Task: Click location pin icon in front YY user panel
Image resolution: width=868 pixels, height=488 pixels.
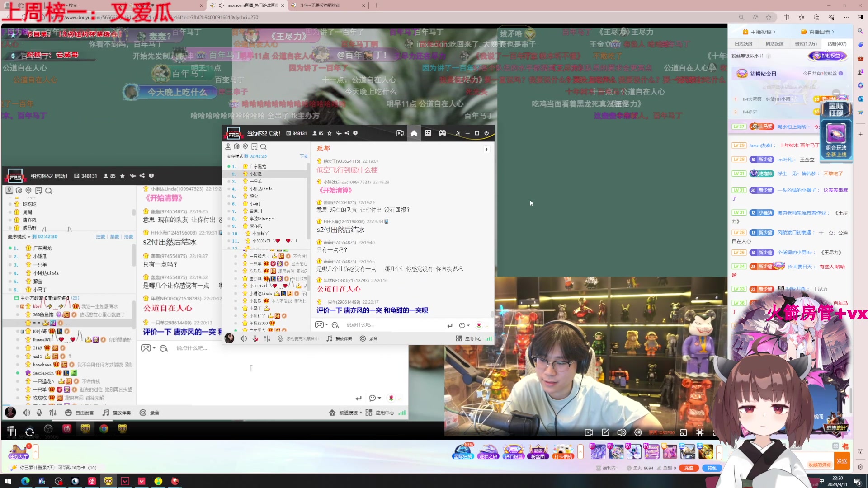Action: pyautogui.click(x=245, y=147)
